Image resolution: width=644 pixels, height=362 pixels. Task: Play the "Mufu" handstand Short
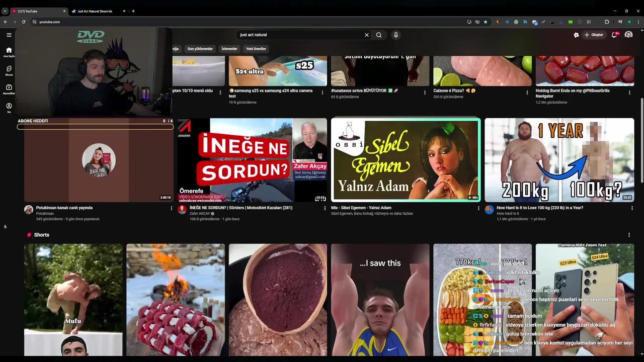coord(73,300)
